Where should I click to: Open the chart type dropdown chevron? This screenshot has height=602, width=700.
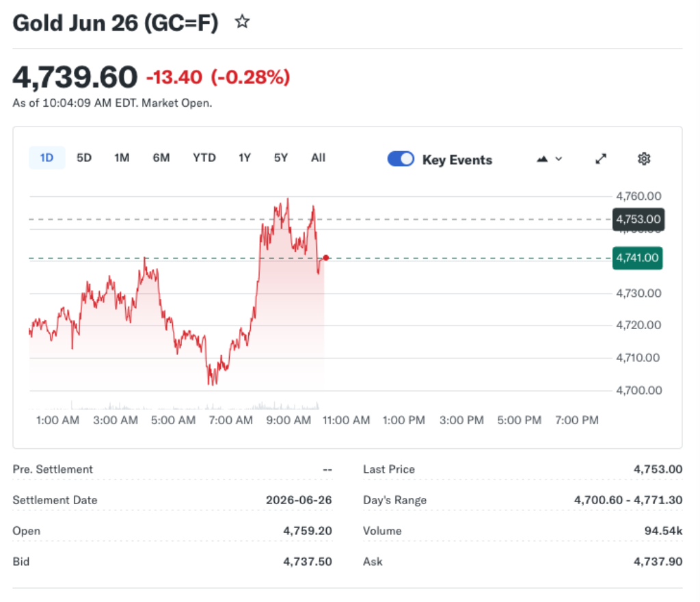557,158
